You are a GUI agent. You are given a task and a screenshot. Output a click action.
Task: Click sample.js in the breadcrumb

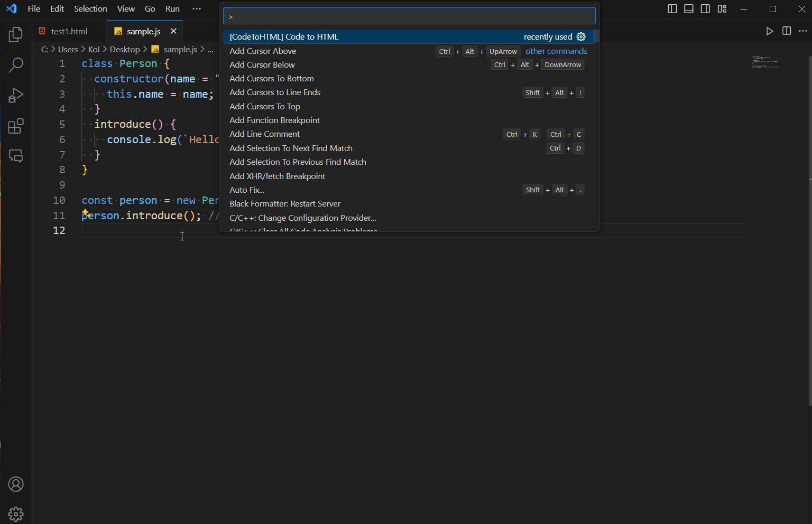point(180,49)
